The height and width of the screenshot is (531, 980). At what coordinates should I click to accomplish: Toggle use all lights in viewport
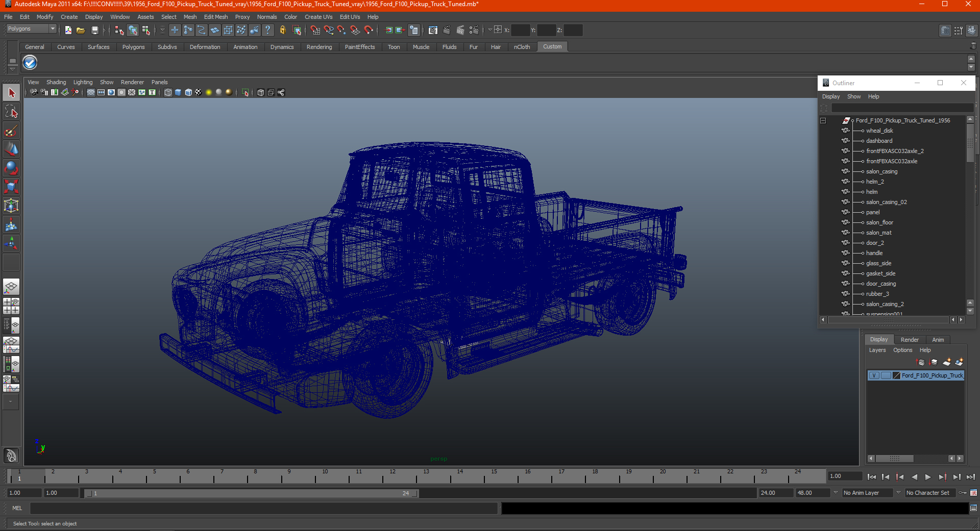click(x=208, y=92)
